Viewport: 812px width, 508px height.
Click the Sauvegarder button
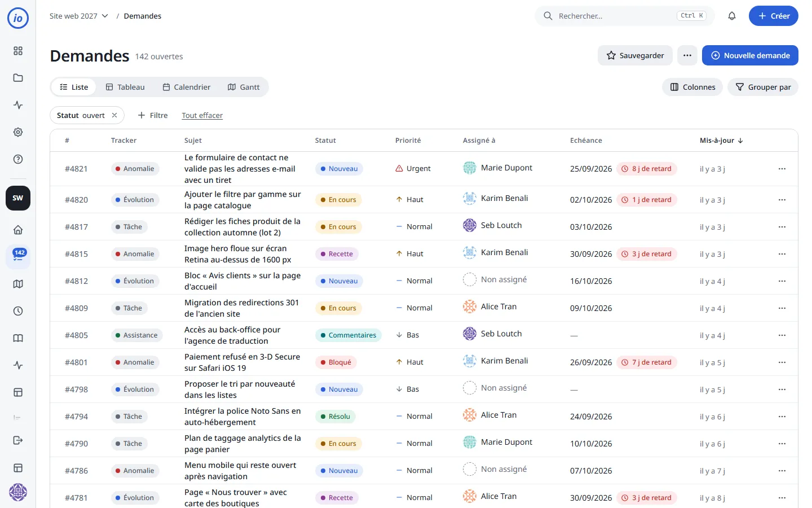click(x=635, y=55)
